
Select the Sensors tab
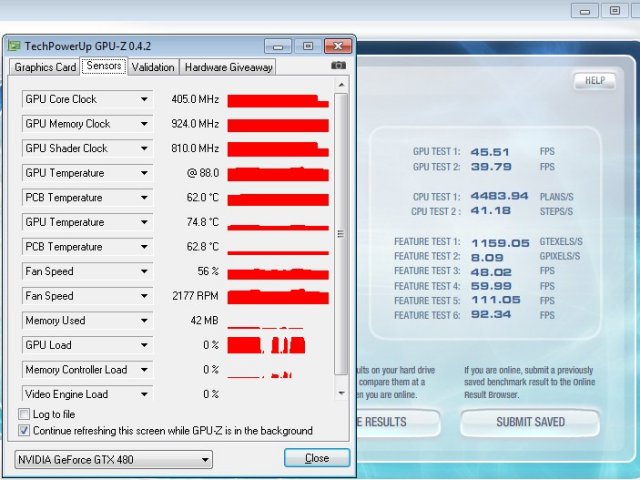104,66
